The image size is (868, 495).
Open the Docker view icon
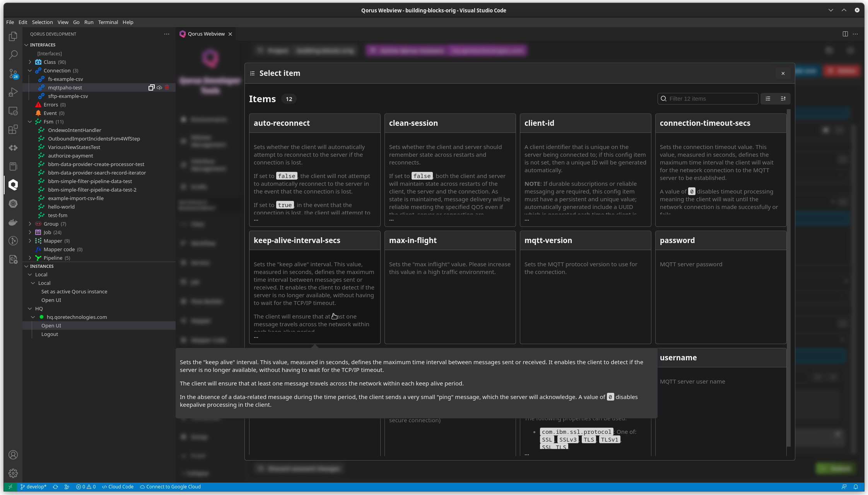tap(13, 222)
